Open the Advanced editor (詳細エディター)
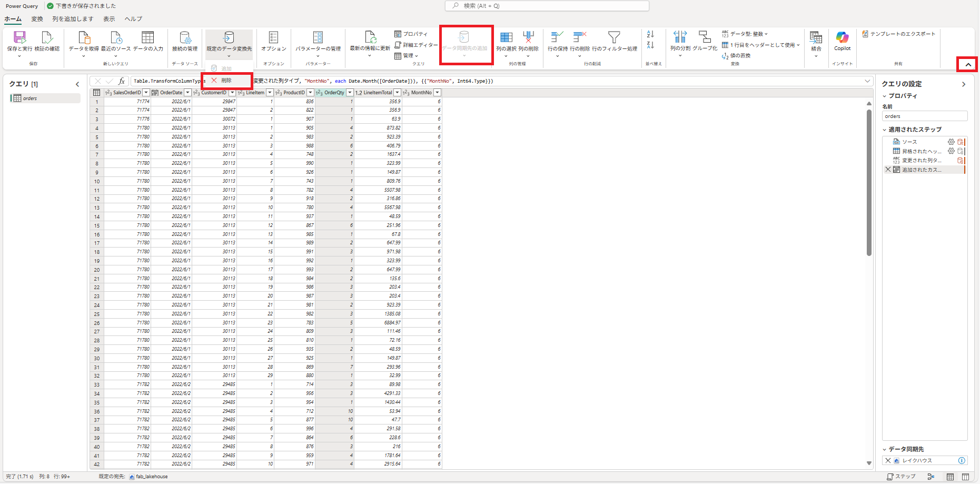Image resolution: width=980 pixels, height=484 pixels. pyautogui.click(x=416, y=45)
